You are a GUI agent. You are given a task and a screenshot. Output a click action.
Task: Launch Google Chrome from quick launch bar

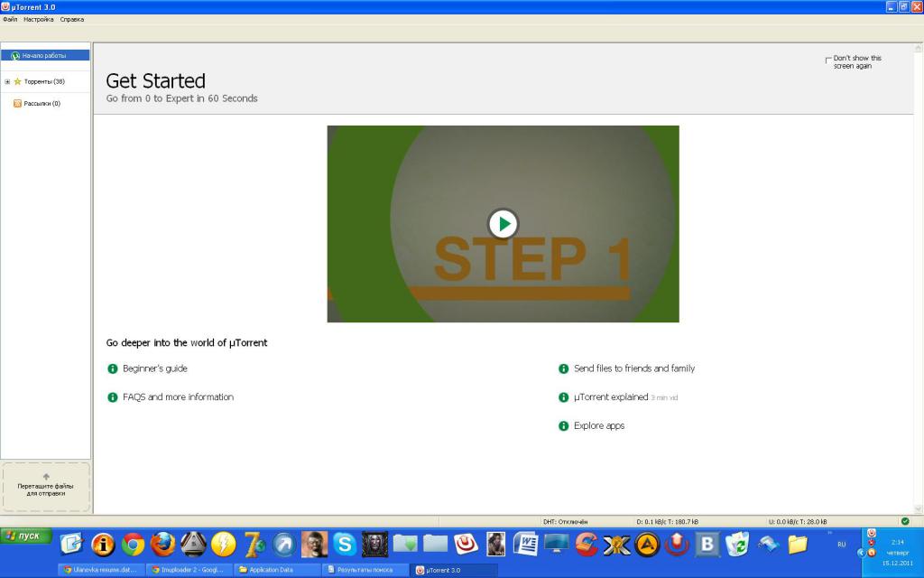(x=134, y=544)
